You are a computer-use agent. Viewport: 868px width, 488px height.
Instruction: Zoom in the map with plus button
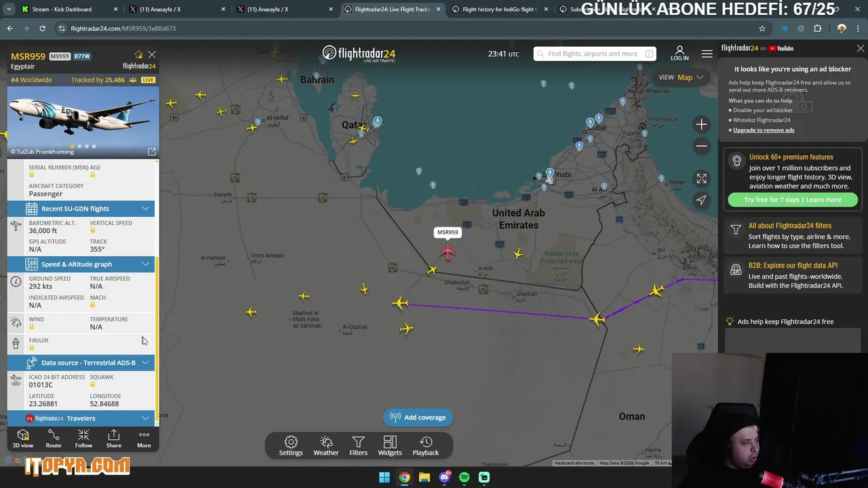pyautogui.click(x=702, y=124)
